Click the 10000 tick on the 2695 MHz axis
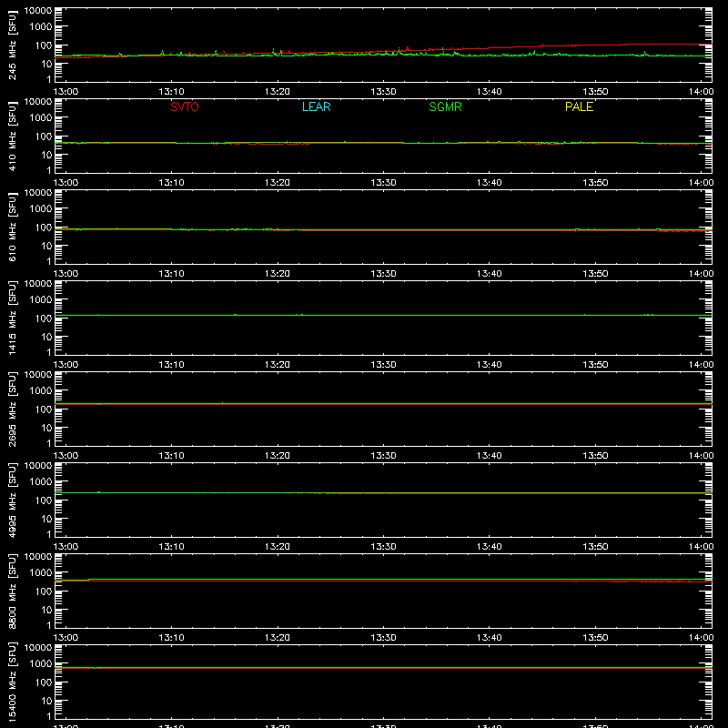Viewport: 728px width, 728px height. coord(38,375)
